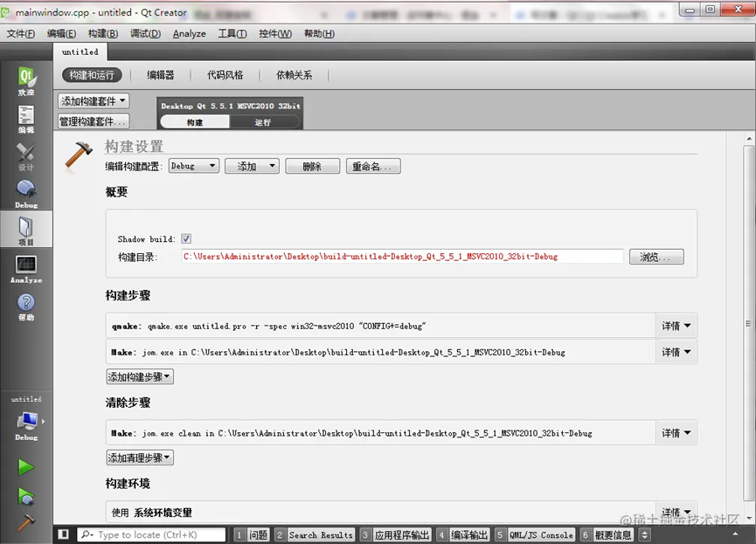756x544 pixels.
Task: Open the 构建 menu in the menu bar
Action: (x=101, y=33)
